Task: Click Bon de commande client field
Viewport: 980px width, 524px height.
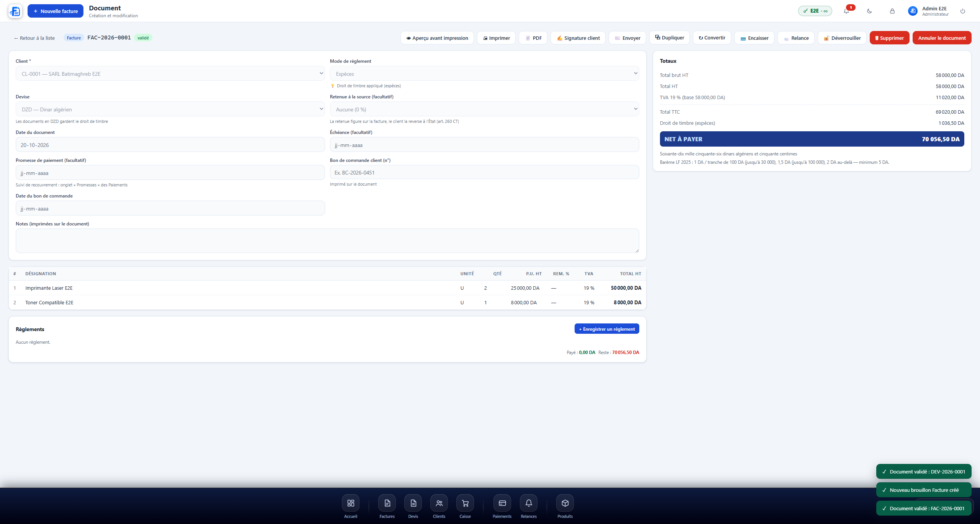Action: tap(485, 172)
